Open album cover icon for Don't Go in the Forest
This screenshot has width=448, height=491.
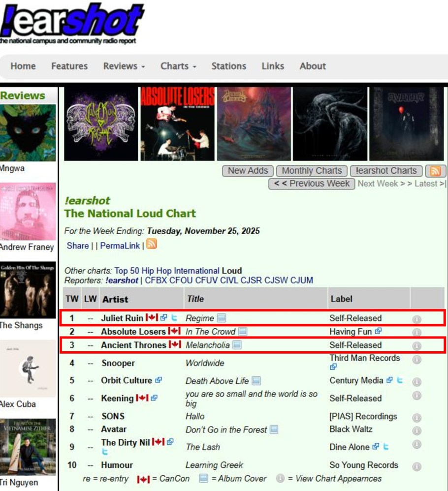(274, 430)
